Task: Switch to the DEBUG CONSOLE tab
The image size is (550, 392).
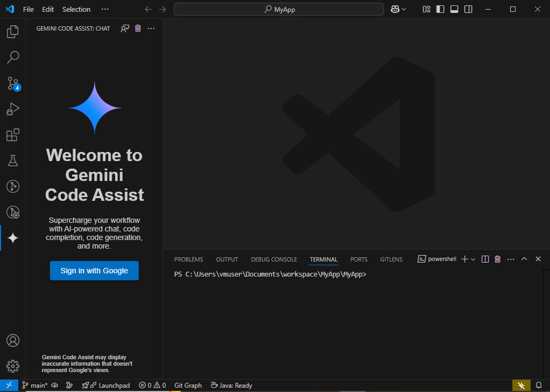Action: pyautogui.click(x=274, y=259)
